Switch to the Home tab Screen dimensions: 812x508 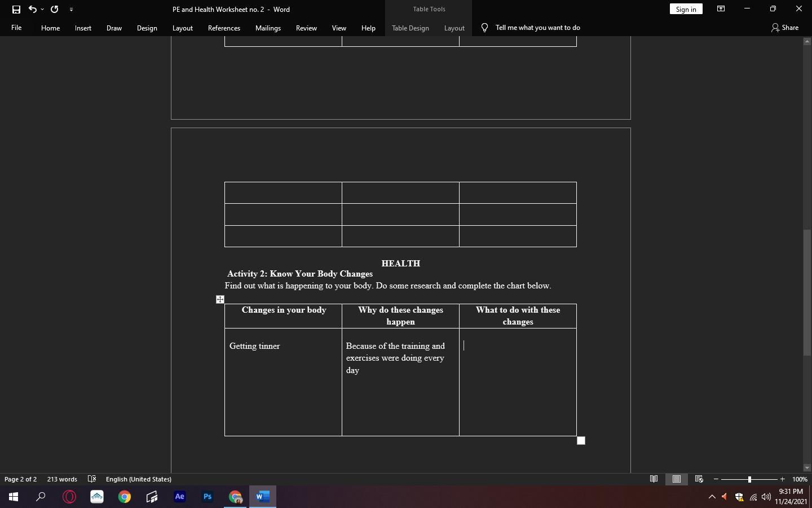tap(50, 28)
